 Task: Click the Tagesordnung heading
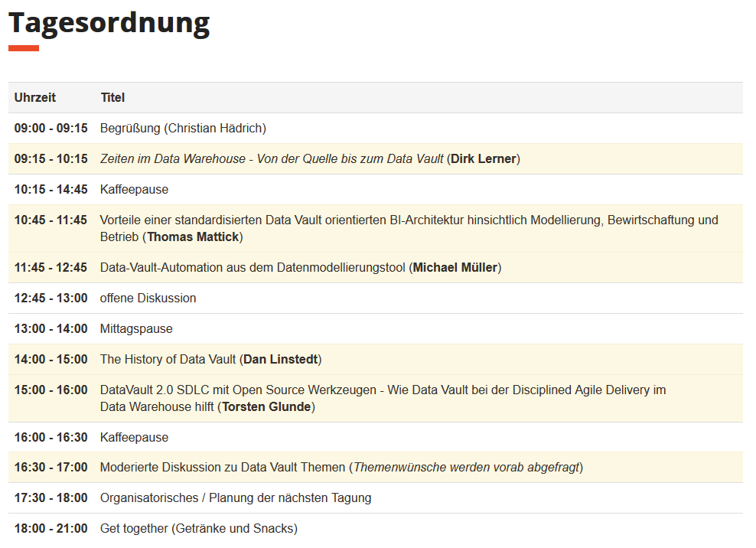pyautogui.click(x=109, y=23)
